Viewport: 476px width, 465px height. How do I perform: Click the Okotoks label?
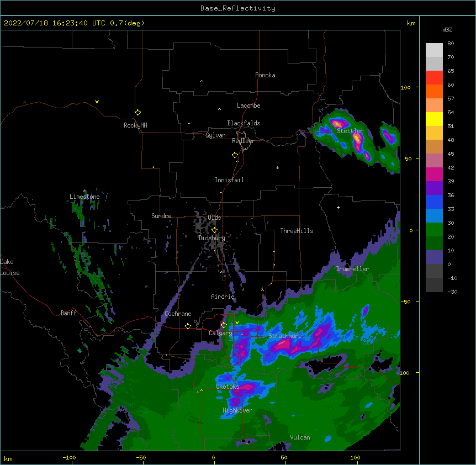point(228,387)
